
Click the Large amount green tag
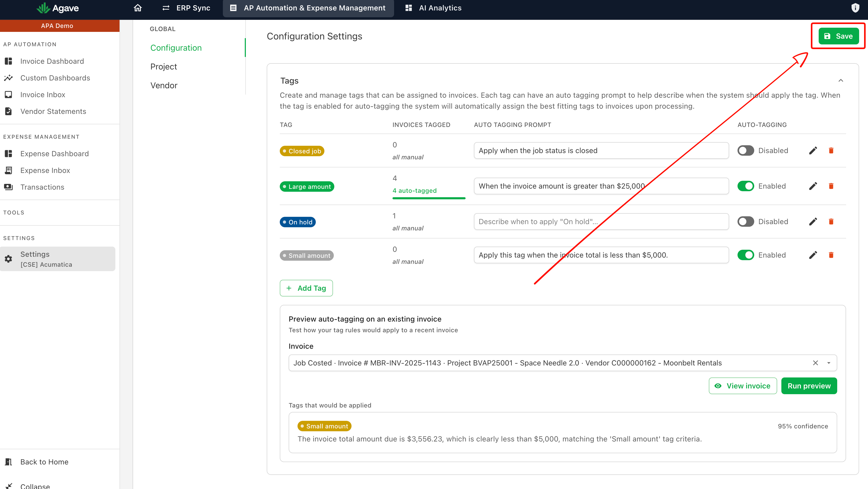click(307, 187)
